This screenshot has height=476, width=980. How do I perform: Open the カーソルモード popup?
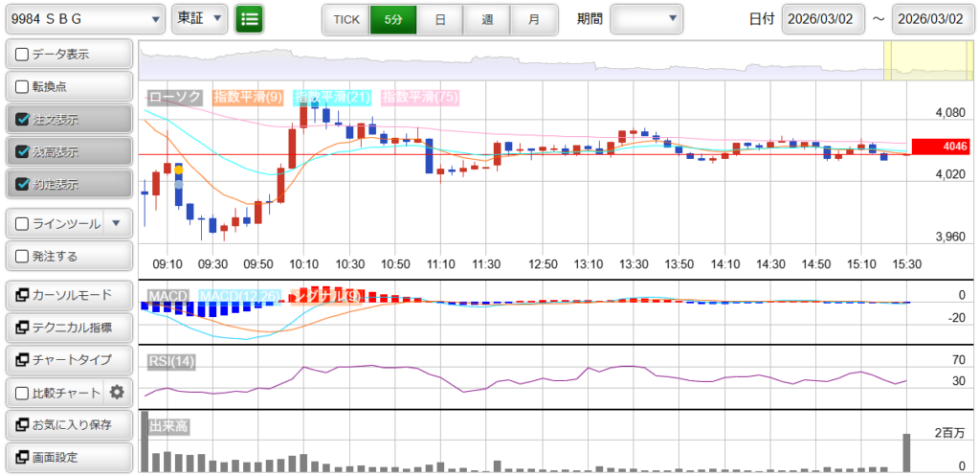pyautogui.click(x=68, y=295)
